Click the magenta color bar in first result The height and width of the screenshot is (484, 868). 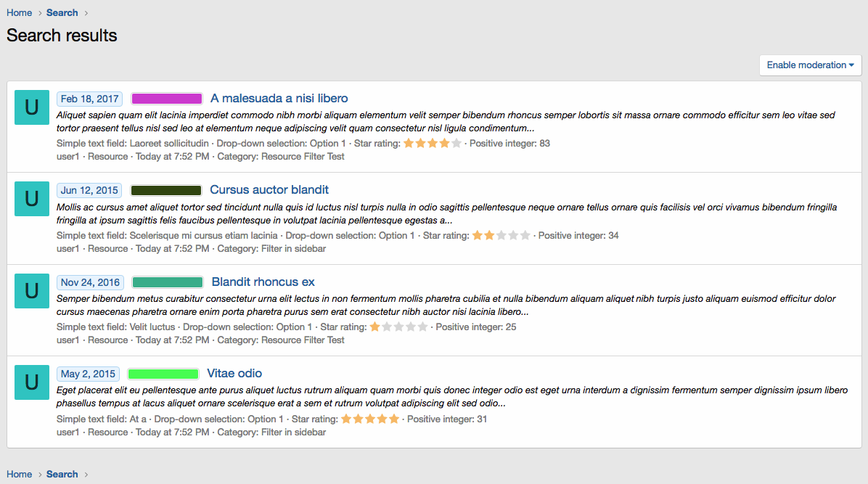coord(167,99)
